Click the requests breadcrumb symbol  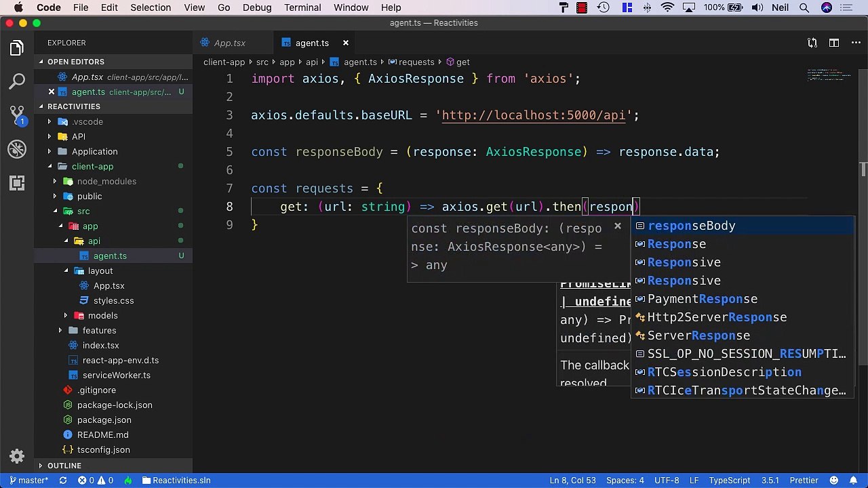tap(411, 62)
